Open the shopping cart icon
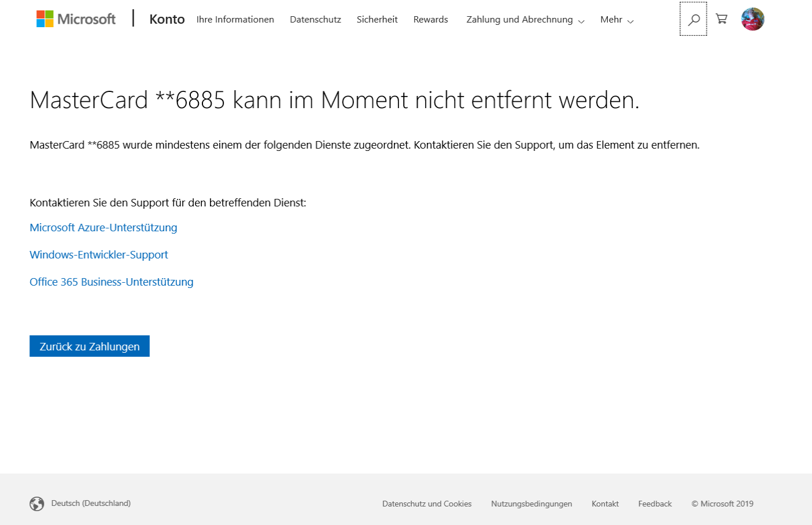Screen dimensions: 812x525 pyautogui.click(x=721, y=19)
